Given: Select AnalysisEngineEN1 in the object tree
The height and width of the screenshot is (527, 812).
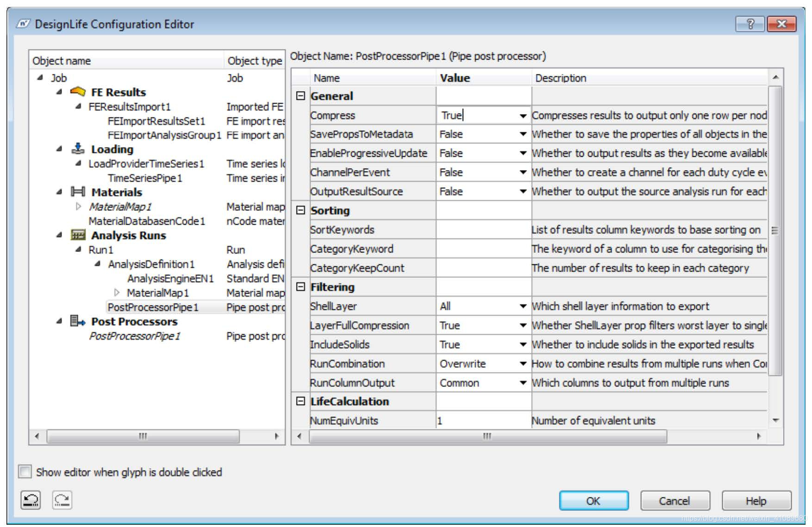Looking at the screenshot, I should point(171,278).
